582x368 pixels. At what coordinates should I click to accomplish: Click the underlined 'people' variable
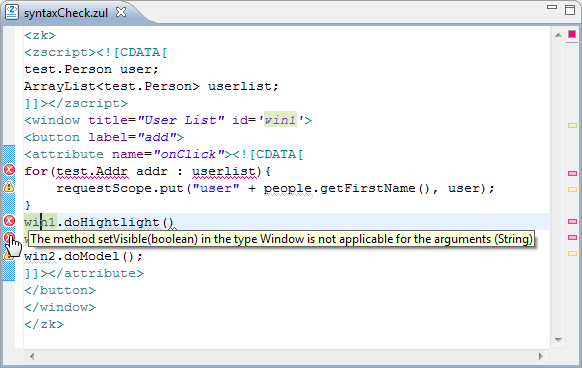[x=288, y=189]
